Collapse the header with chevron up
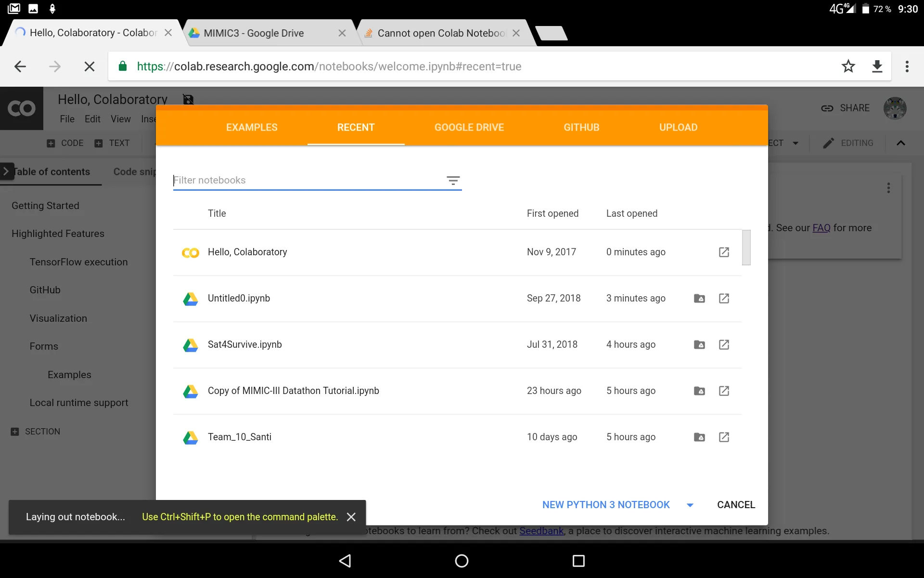The width and height of the screenshot is (924, 578). [901, 143]
